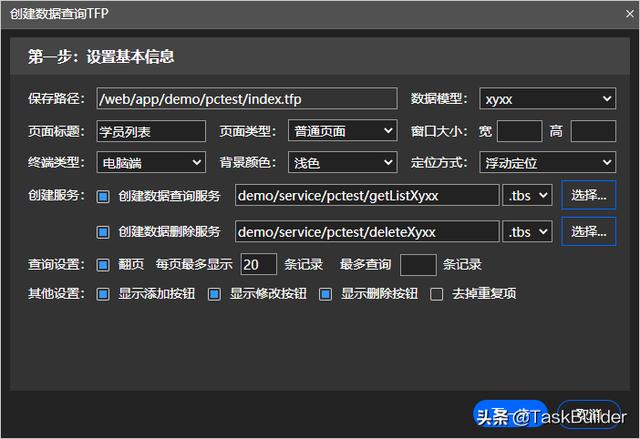640x439 pixels.
Task: Open the 背景颜色 dropdown showing 浅色
Action: point(342,162)
